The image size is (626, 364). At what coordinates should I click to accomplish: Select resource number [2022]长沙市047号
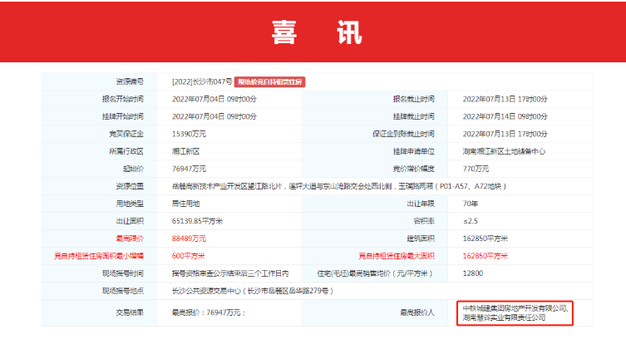click(x=202, y=81)
